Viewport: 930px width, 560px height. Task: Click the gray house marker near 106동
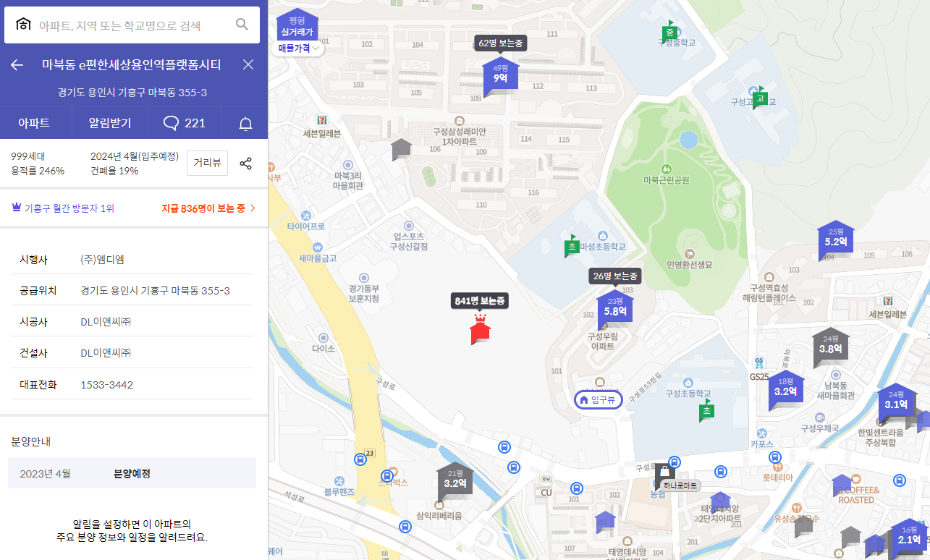pyautogui.click(x=401, y=150)
